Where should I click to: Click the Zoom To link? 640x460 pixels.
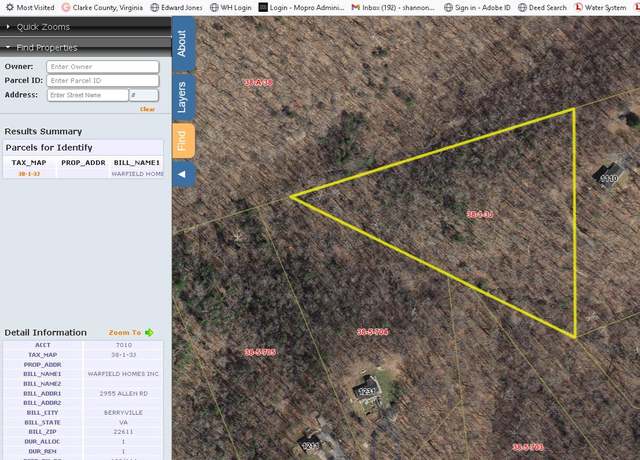[x=125, y=333]
